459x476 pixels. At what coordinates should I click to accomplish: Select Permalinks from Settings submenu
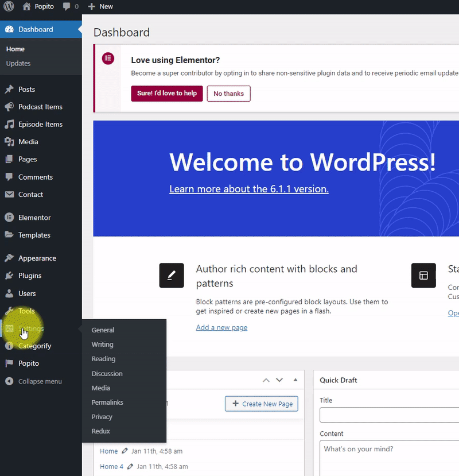tap(107, 403)
